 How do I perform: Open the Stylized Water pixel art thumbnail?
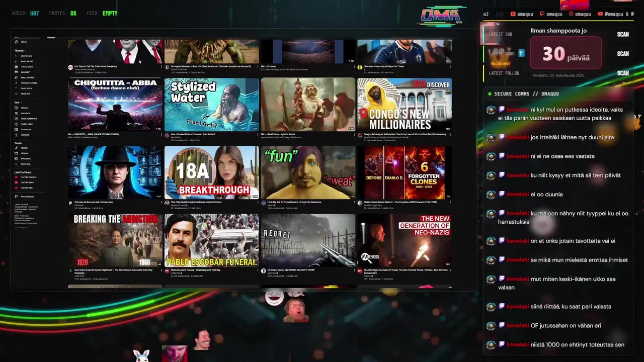[211, 105]
